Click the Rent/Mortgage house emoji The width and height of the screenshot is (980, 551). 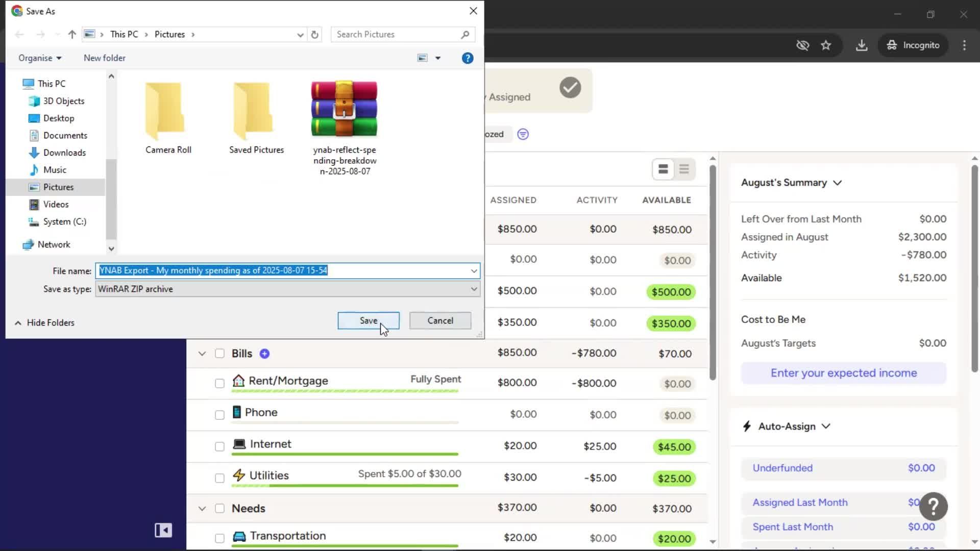coord(238,381)
